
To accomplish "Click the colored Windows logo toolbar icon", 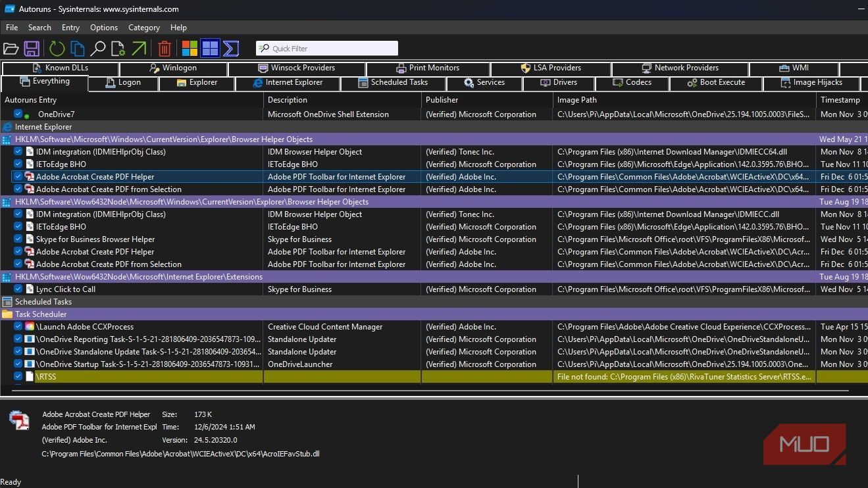I will (x=190, y=49).
